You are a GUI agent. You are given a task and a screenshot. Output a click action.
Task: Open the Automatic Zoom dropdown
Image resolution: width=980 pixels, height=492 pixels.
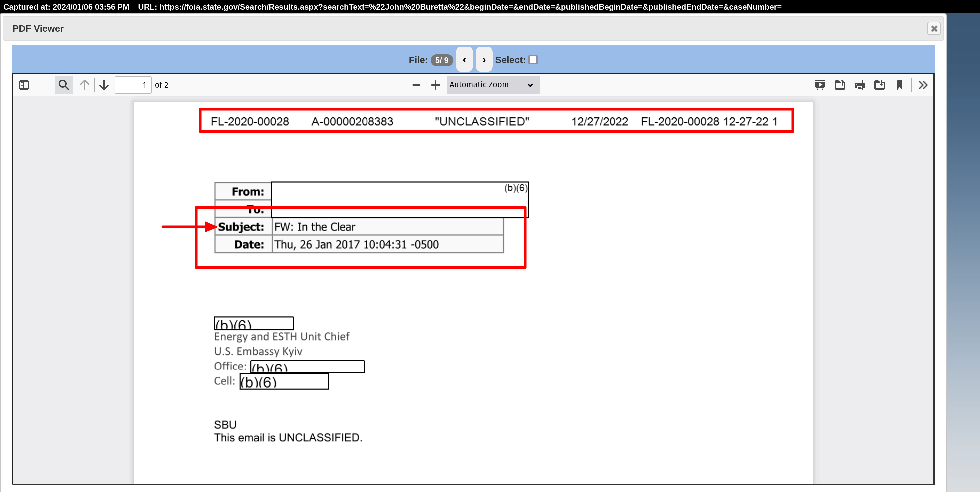(x=493, y=85)
